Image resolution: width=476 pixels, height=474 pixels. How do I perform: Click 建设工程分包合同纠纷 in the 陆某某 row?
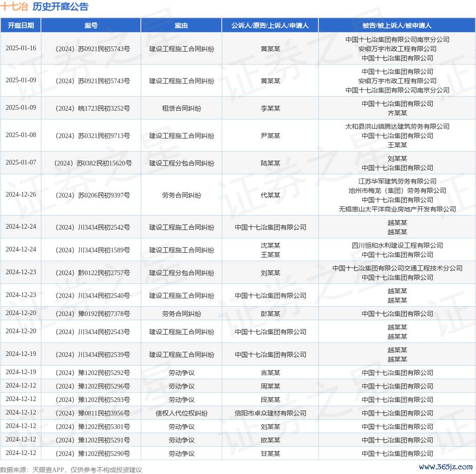tap(182, 163)
